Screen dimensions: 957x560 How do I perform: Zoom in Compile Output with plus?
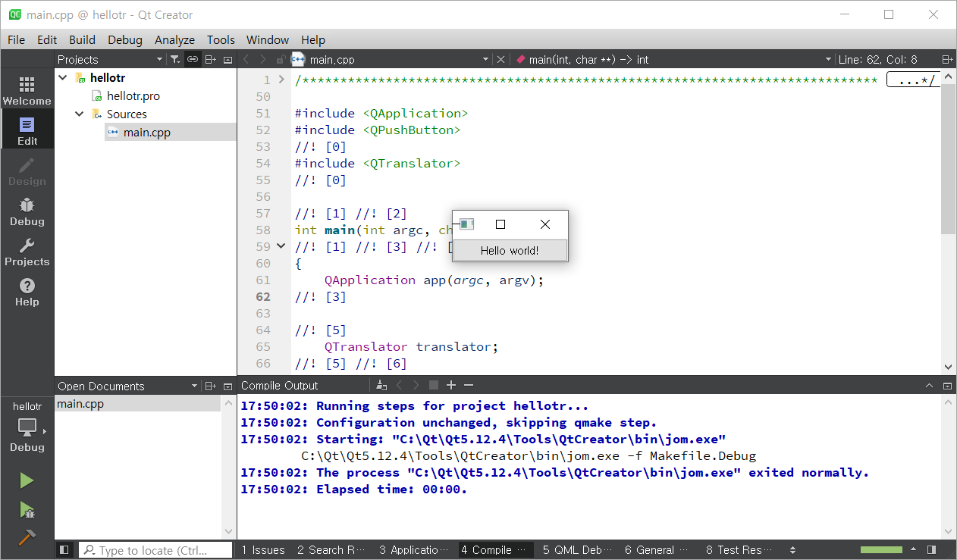click(451, 385)
